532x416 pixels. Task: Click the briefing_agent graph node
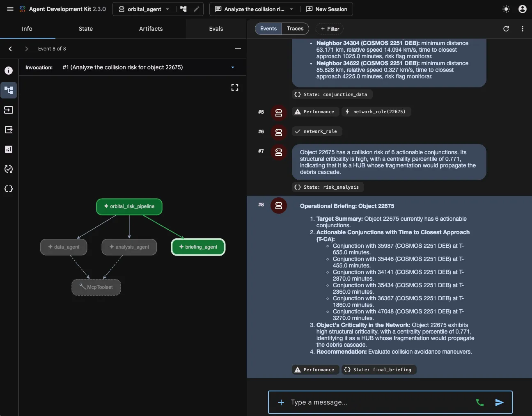tap(198, 247)
